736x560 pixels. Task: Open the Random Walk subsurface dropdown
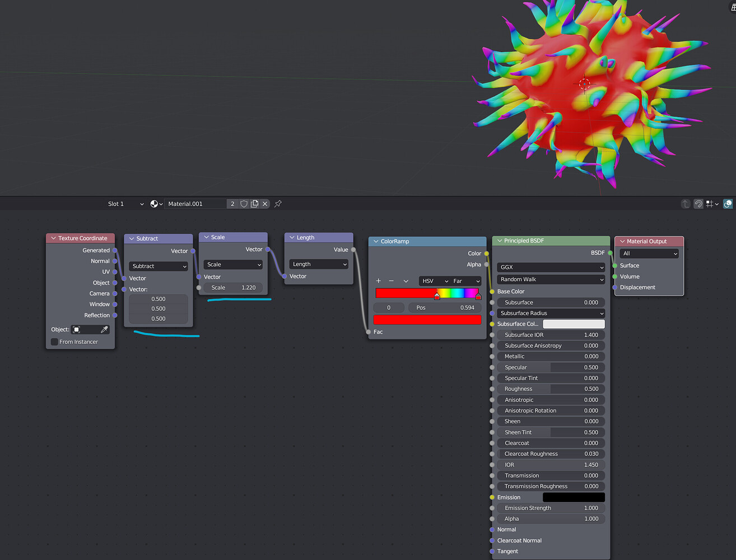coord(551,279)
